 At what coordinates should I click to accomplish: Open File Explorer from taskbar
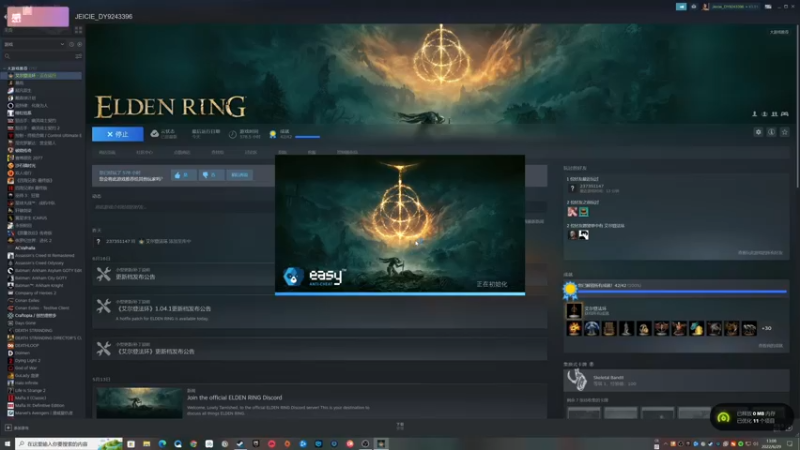(x=146, y=444)
